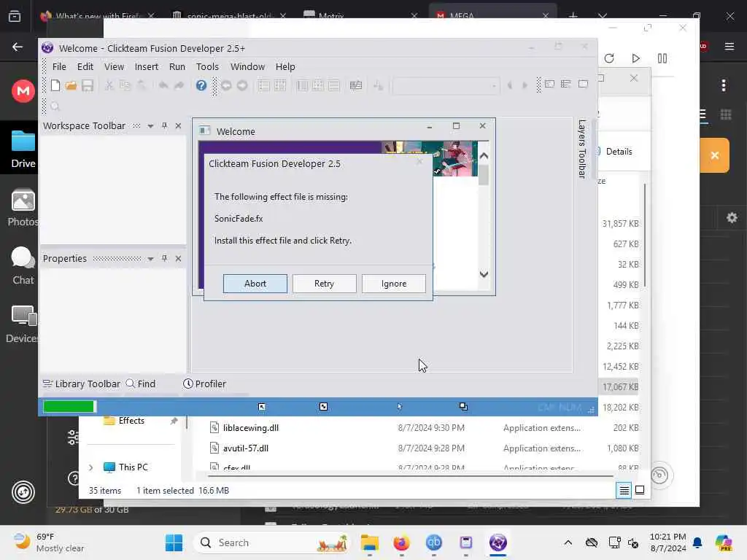The image size is (747, 560).
Task: Open Drive in the MEGA sidebar
Action: 23,149
